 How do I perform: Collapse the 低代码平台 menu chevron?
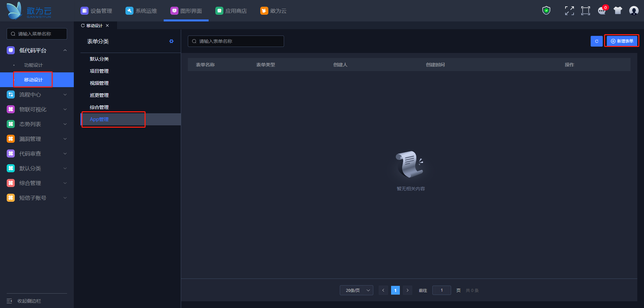click(x=65, y=50)
